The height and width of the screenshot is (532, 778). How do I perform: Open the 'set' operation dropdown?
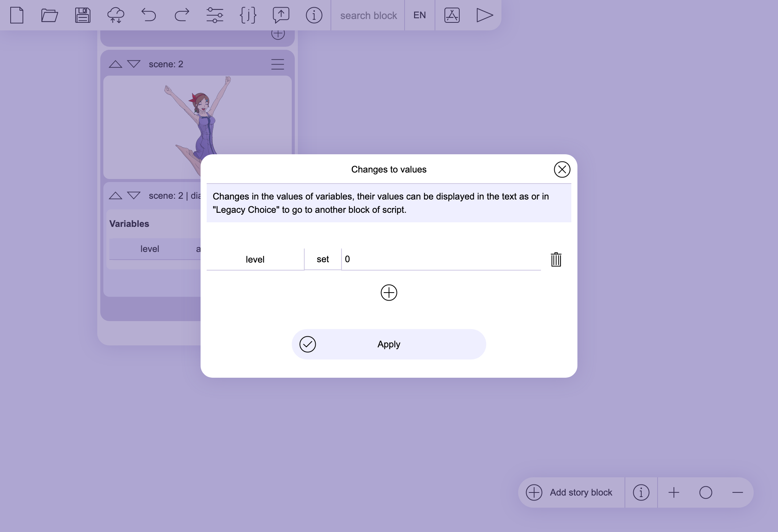[323, 259]
